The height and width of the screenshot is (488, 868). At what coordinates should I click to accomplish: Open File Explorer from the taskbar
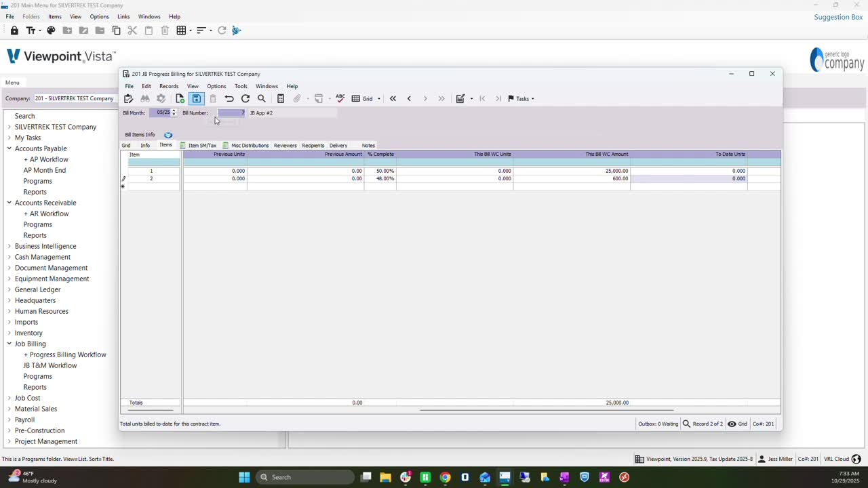click(385, 477)
